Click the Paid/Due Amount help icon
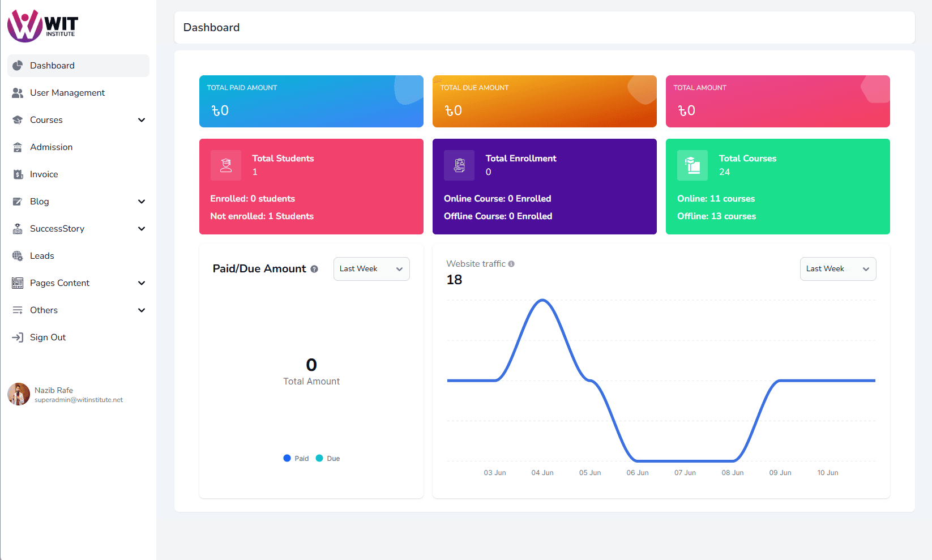 tap(314, 269)
